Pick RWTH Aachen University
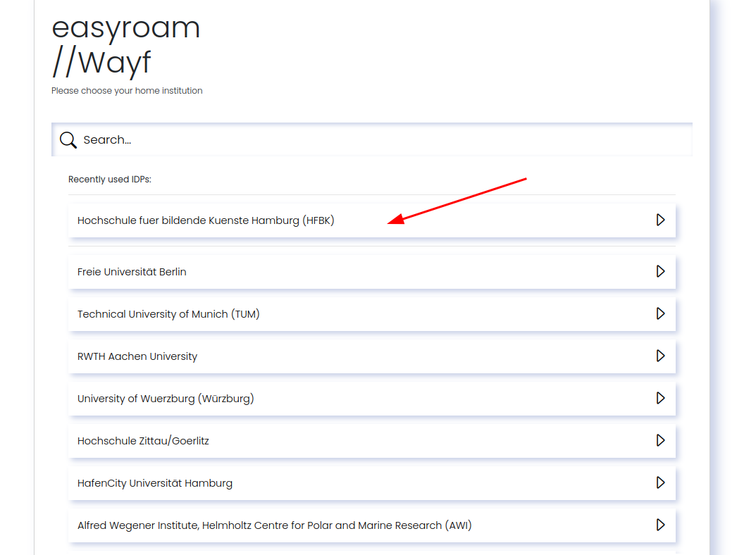The width and height of the screenshot is (756, 555). tap(372, 356)
